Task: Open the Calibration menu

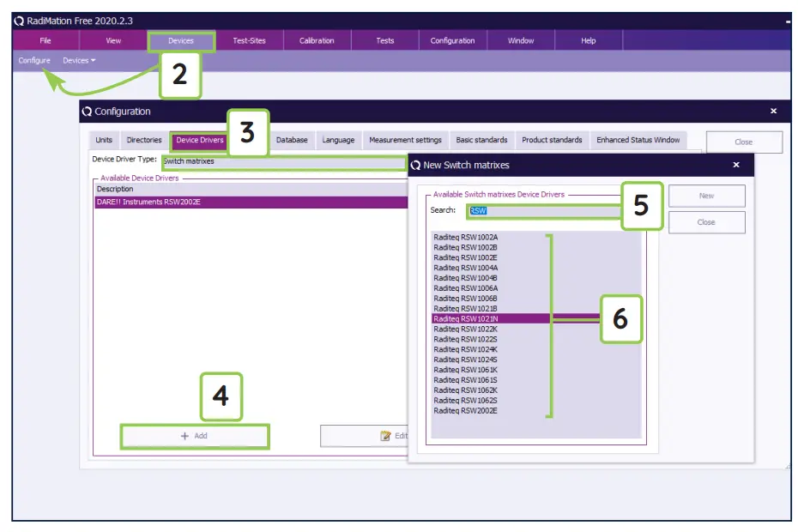Action: pos(317,40)
